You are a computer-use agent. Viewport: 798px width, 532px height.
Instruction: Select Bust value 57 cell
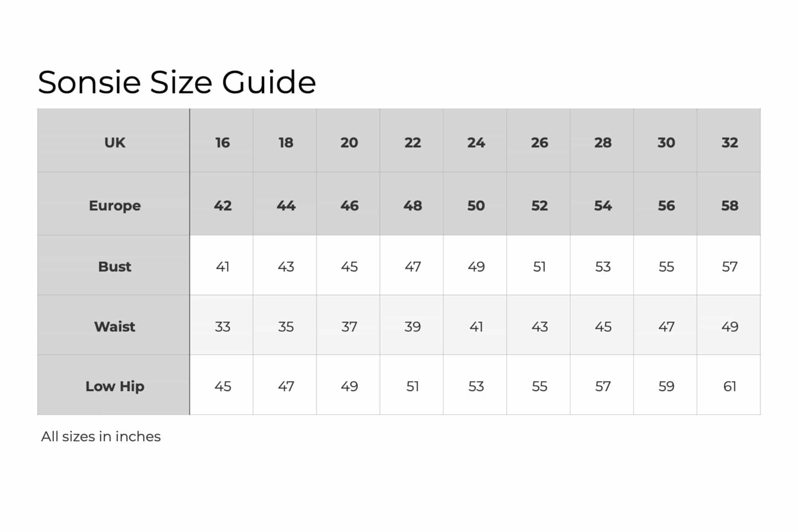[729, 267]
